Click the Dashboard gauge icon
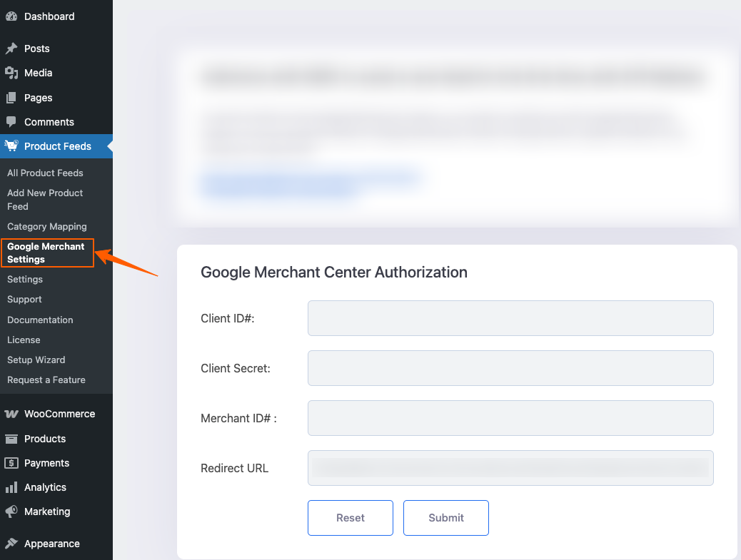 11,16
